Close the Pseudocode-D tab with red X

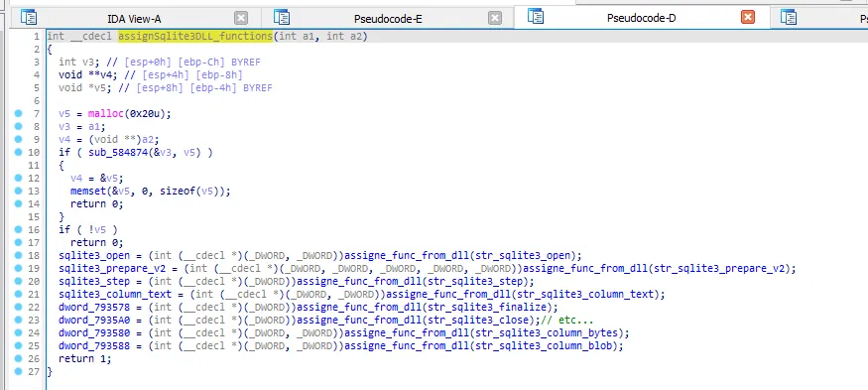pyautogui.click(x=748, y=18)
